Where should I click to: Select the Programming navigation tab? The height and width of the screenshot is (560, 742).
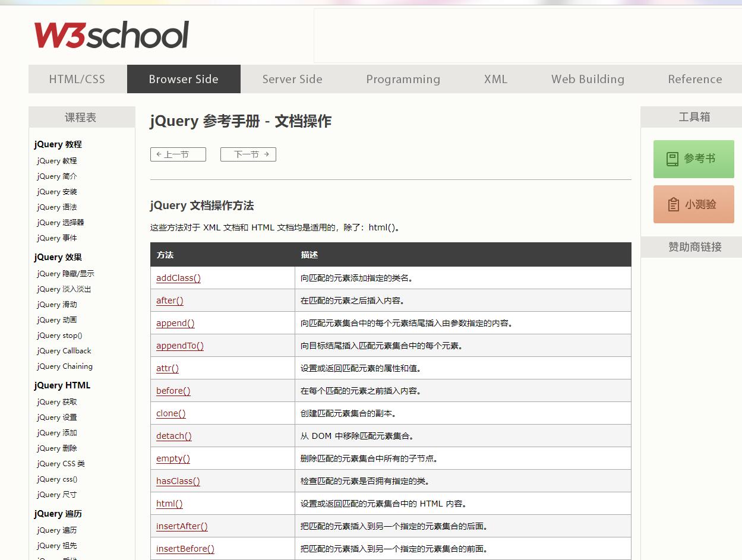click(403, 79)
